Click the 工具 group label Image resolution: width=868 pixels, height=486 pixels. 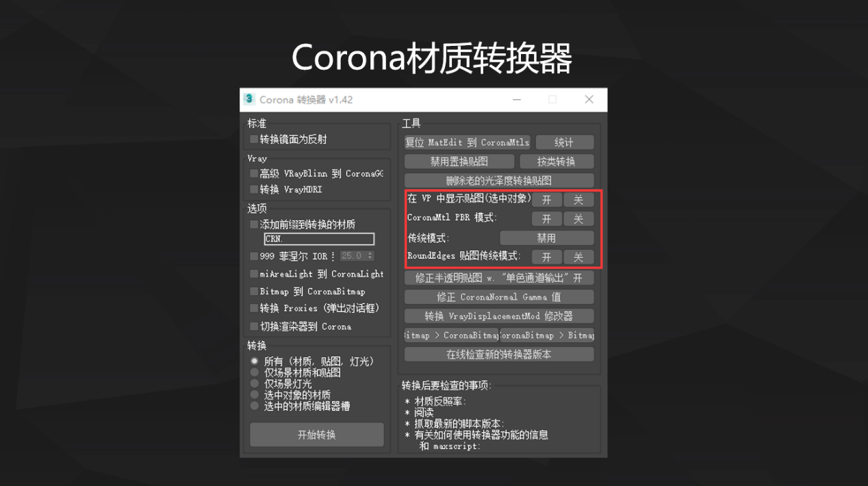(411, 124)
